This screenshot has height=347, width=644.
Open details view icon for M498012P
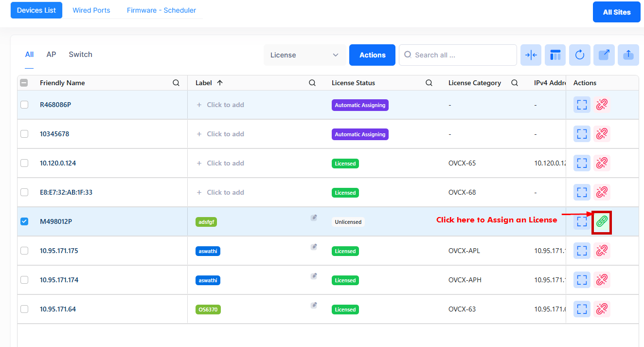coord(582,222)
